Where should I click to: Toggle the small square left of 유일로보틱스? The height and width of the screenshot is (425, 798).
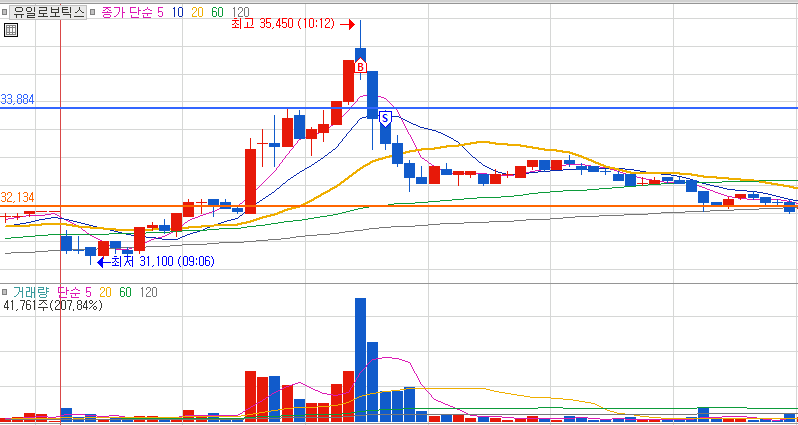pyautogui.click(x=5, y=12)
